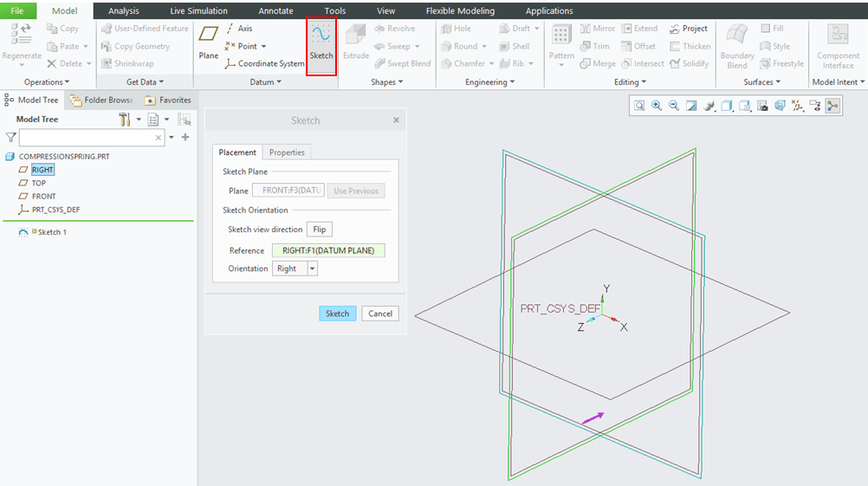
Task: Switch to the Analysis ribbon tab
Action: click(x=124, y=11)
